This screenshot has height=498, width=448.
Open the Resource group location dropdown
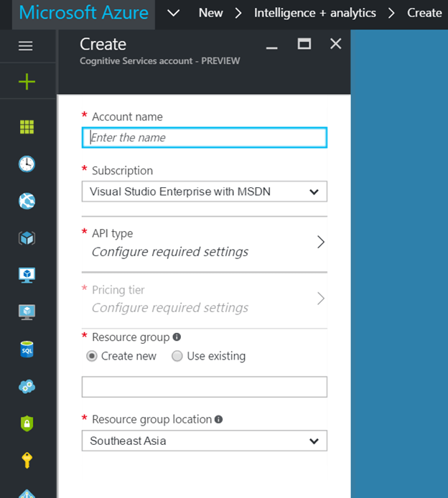(205, 441)
